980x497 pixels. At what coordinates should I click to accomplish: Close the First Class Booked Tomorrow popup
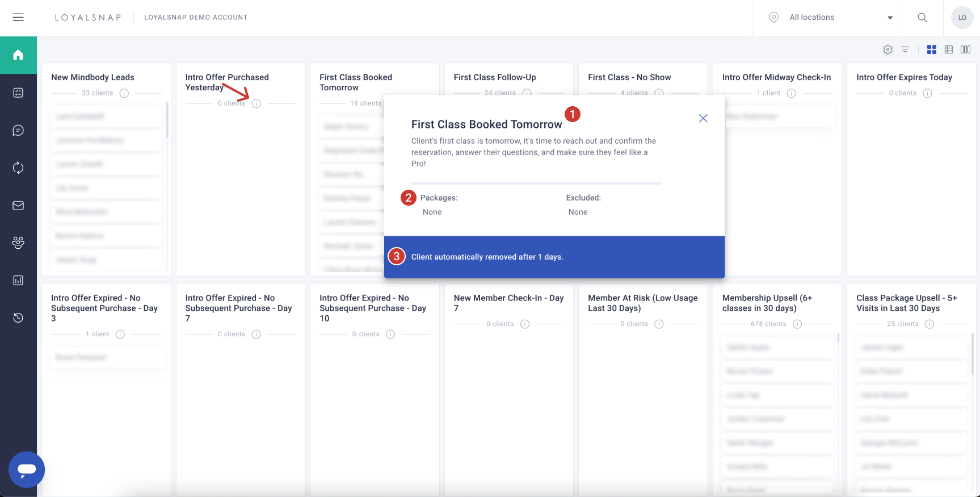(703, 118)
